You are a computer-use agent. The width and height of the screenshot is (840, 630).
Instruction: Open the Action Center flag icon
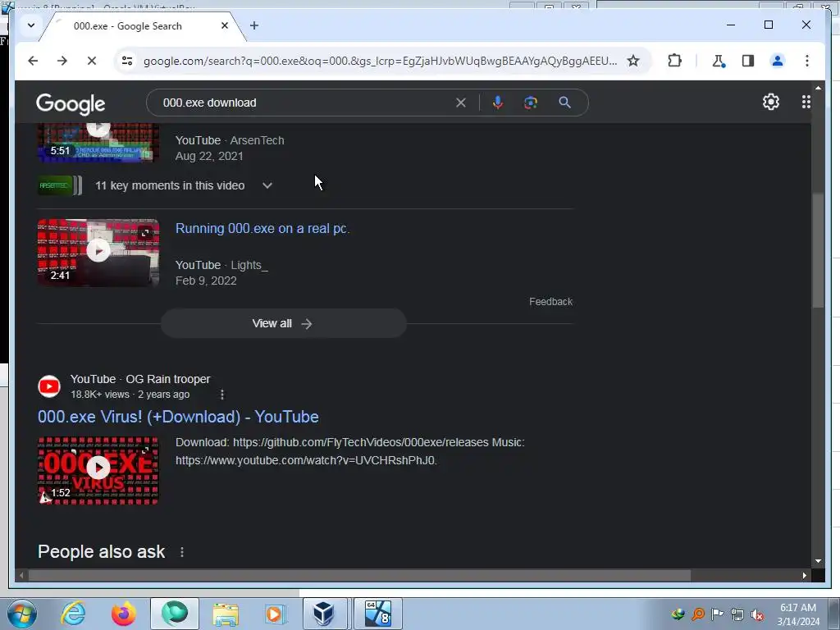click(x=717, y=614)
